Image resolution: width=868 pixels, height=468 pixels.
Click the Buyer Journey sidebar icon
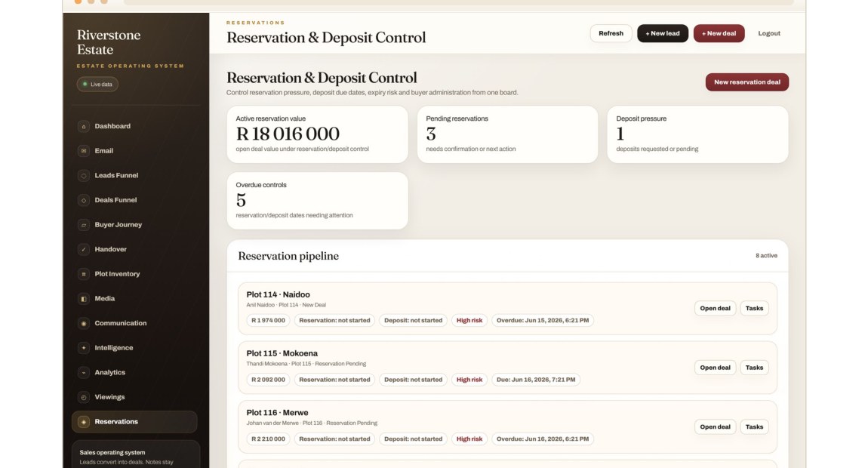tap(84, 225)
